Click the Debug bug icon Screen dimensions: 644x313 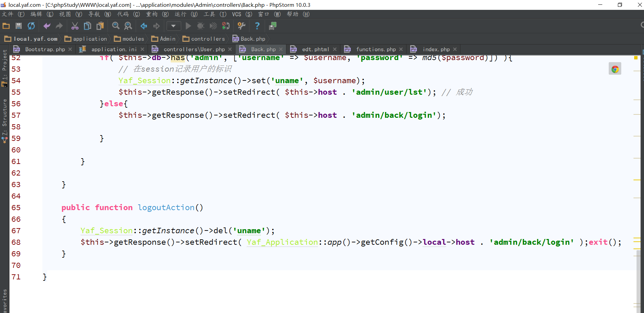[201, 26]
